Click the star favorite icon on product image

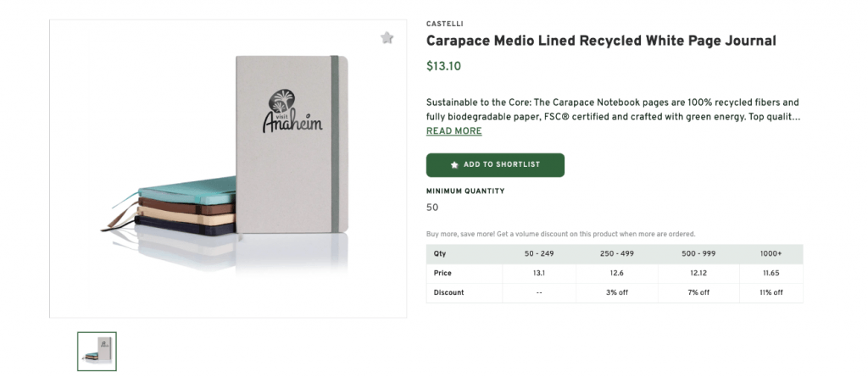387,38
